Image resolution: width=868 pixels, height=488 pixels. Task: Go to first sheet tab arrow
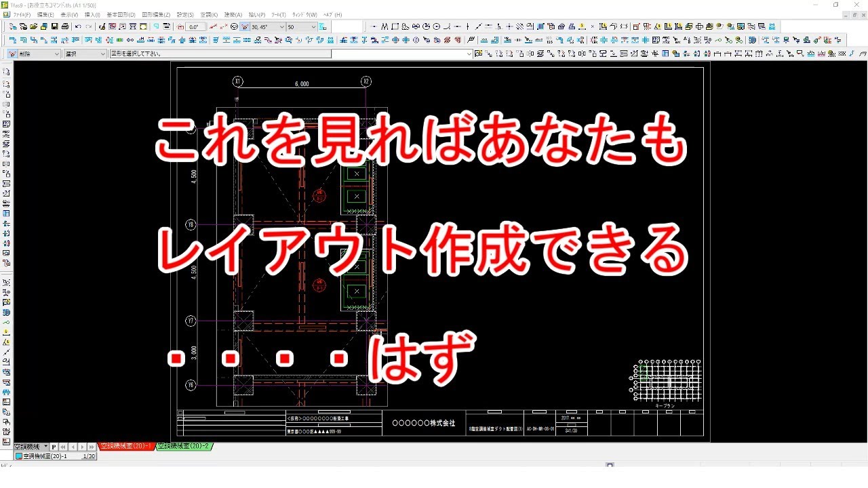[64, 447]
